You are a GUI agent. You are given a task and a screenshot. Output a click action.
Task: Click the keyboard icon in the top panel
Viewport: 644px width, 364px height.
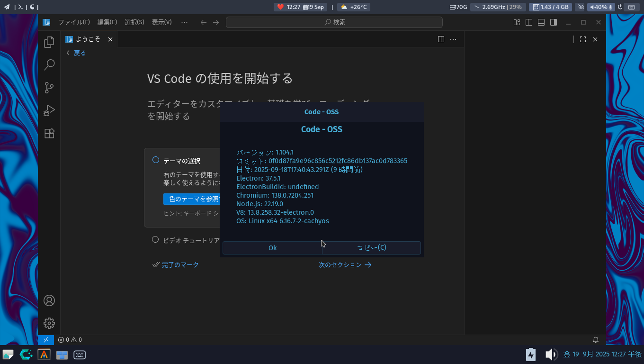click(x=632, y=7)
